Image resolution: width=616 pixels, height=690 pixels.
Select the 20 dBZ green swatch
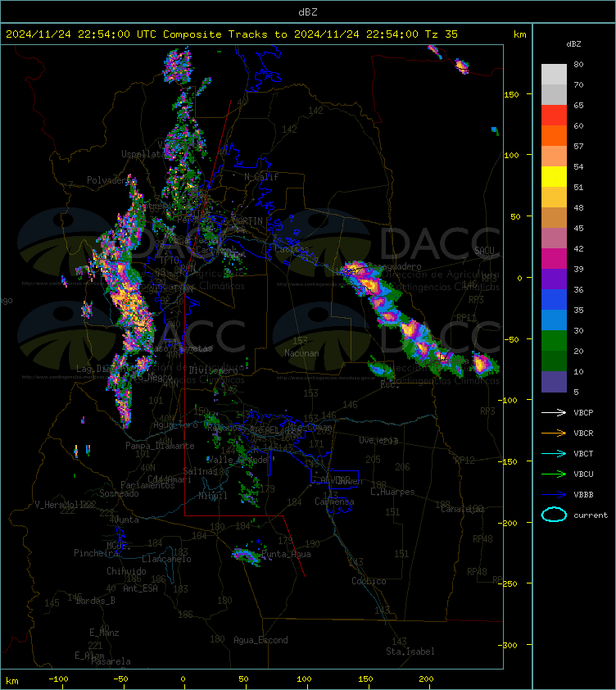554,361
